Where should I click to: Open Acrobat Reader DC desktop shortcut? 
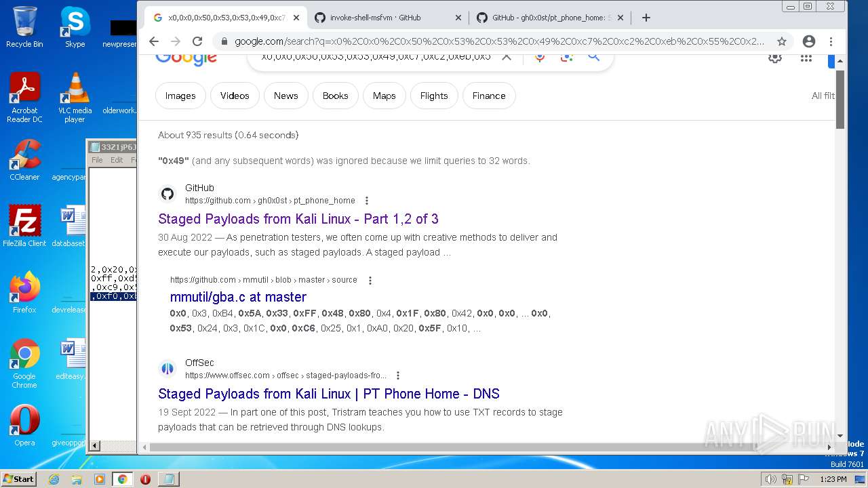tap(24, 98)
